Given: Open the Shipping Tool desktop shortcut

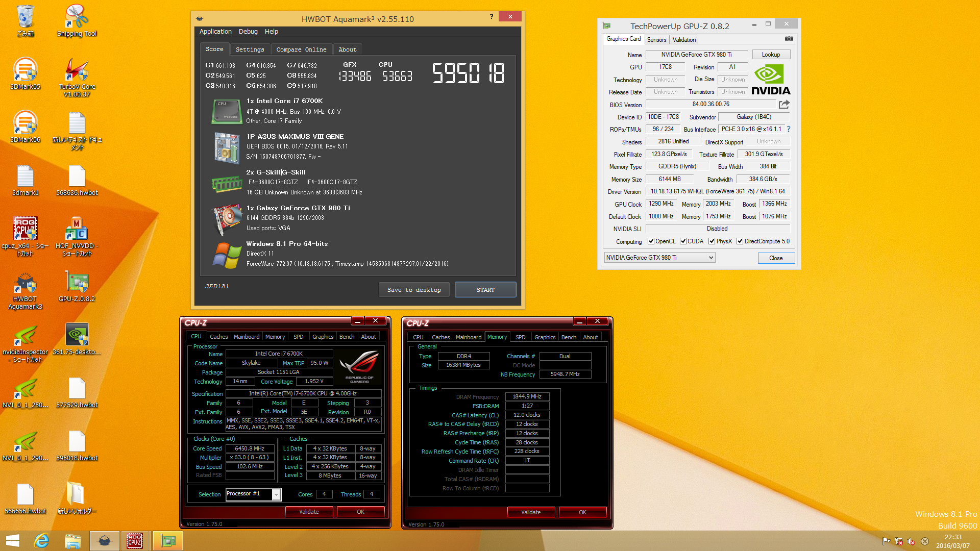Looking at the screenshot, I should click(77, 20).
